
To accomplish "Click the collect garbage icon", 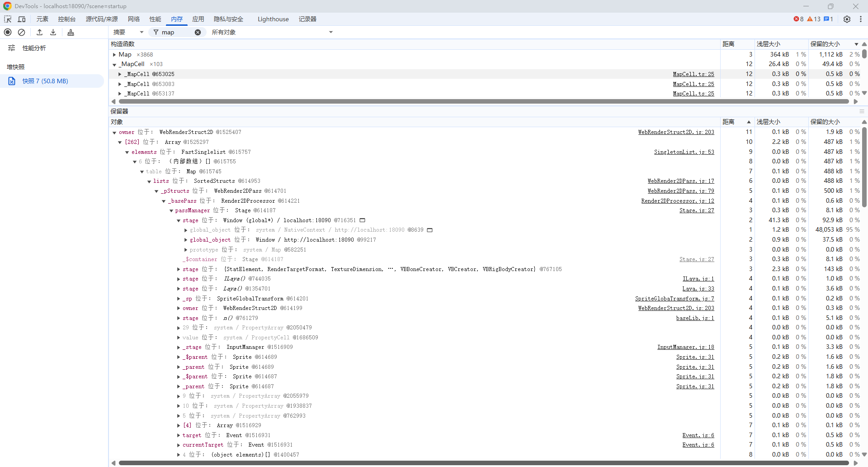I will [x=71, y=32].
